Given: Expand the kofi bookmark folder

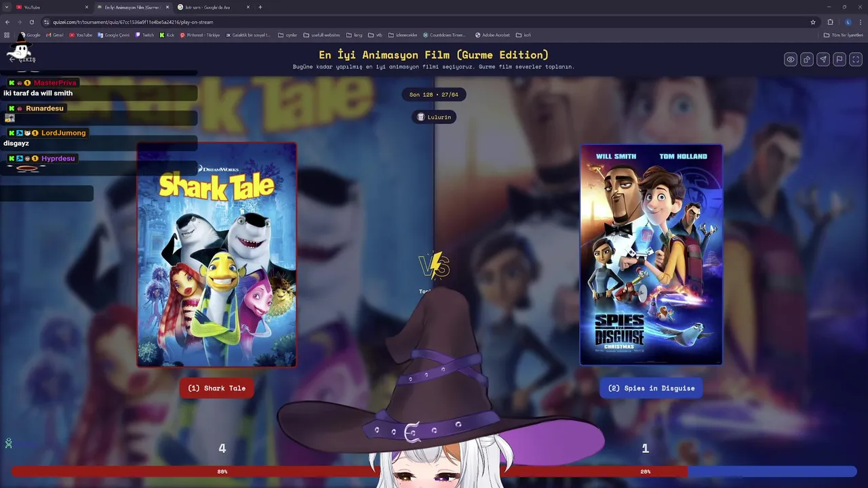Looking at the screenshot, I should point(524,35).
